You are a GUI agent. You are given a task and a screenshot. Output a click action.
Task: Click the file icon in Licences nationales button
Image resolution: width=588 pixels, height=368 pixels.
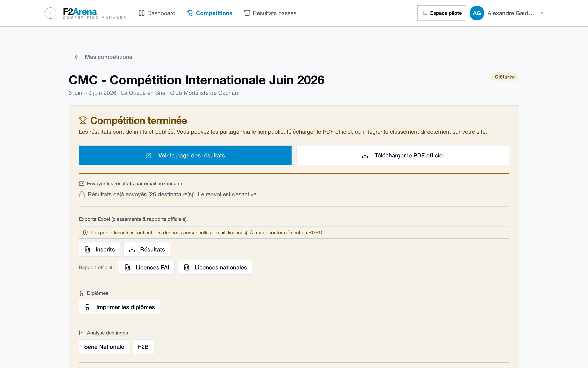[x=187, y=267]
